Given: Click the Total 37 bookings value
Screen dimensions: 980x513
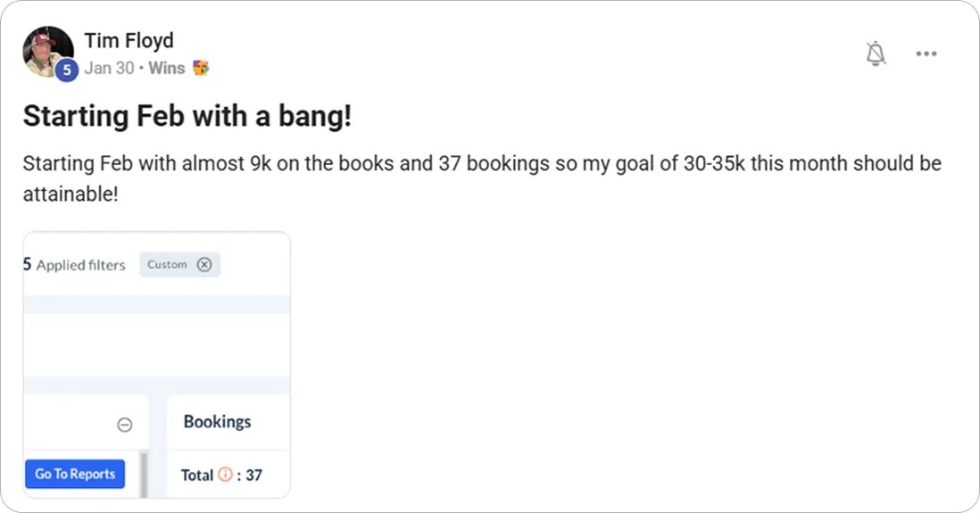Looking at the screenshot, I should tap(254, 476).
